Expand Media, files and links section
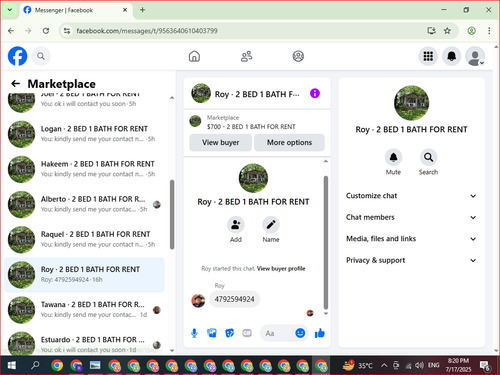Screen dimensions: 500x375 pyautogui.click(x=411, y=239)
